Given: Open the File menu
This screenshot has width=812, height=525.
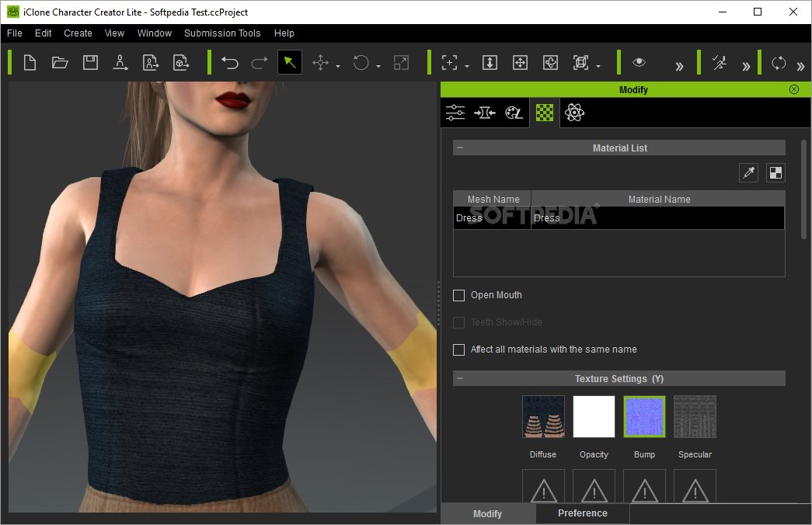Looking at the screenshot, I should click(x=15, y=33).
